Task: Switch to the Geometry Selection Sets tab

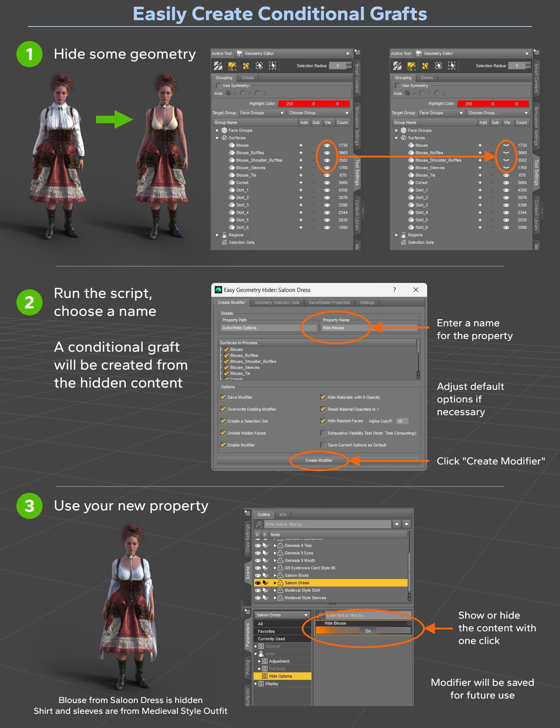Action: tap(277, 302)
